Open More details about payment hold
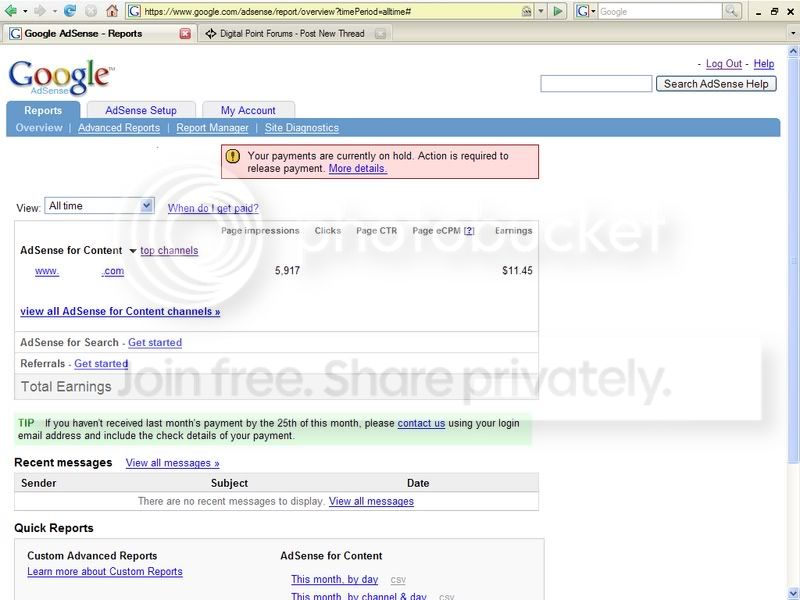 click(x=358, y=168)
